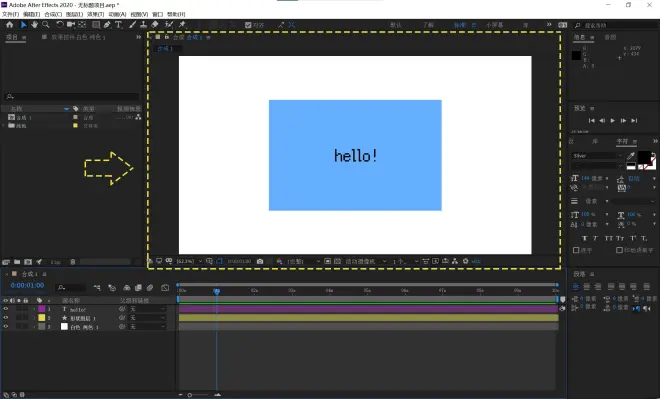
Task: Hide the hello! text layer
Action: pos(5,309)
